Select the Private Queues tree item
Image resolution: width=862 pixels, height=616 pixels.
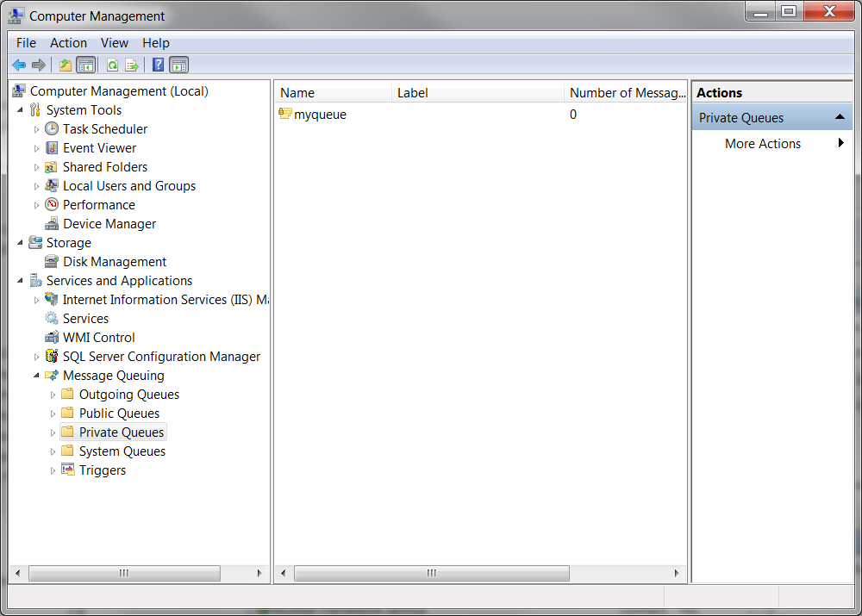point(122,432)
